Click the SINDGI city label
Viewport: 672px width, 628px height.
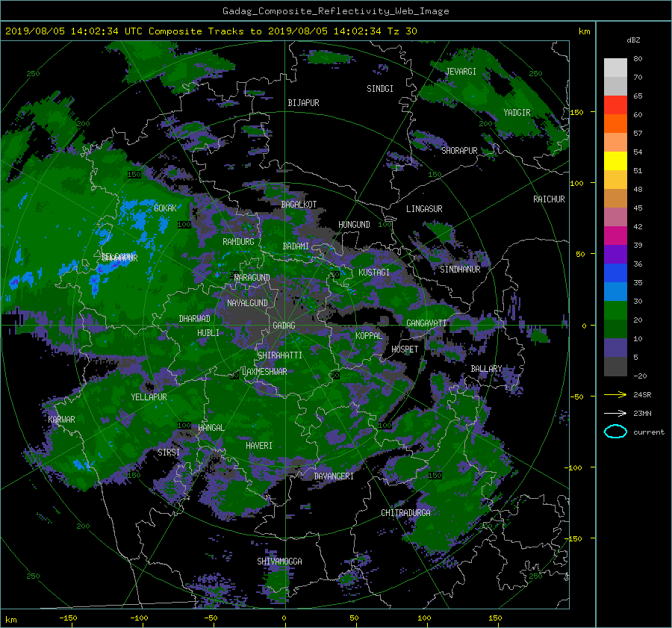click(380, 89)
